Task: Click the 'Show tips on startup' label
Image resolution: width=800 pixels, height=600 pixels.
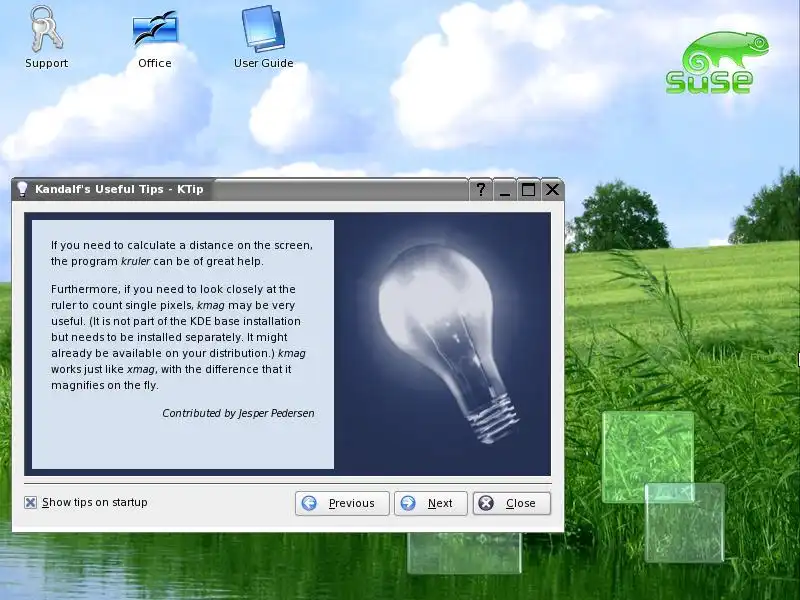Action: [95, 503]
